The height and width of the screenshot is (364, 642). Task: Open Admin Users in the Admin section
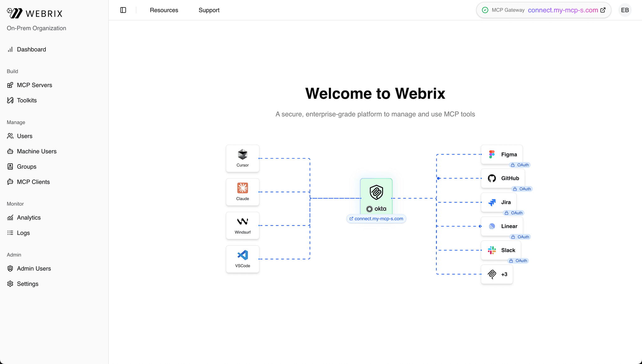pyautogui.click(x=10, y=268)
